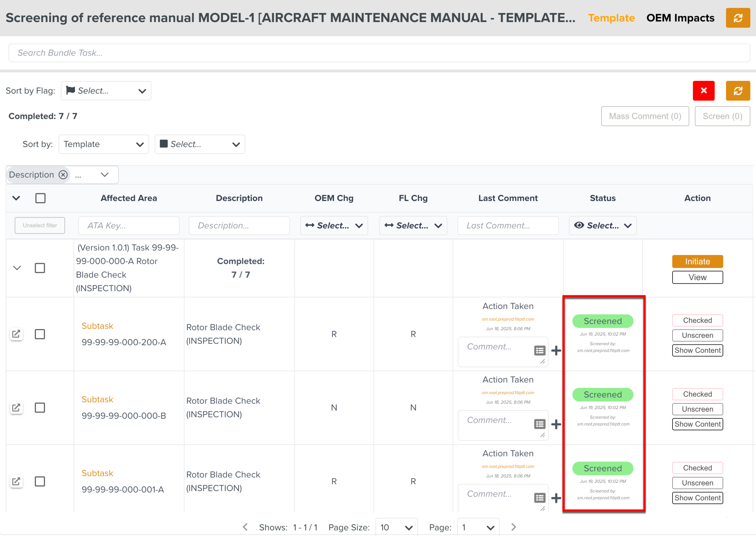Click Show Content for subtask 99-99-99-000-200-A
Screen dimensions: 756x536
point(697,350)
